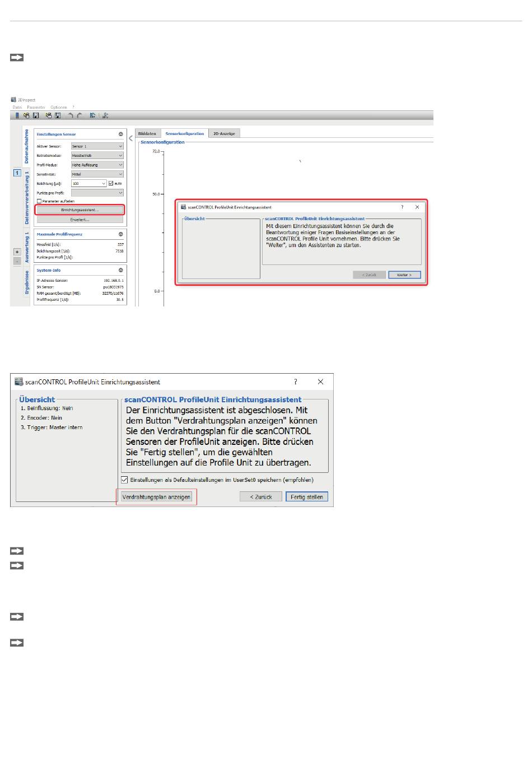This screenshot has width=532, height=767.
Task: Click the IP address value 192.168.0.1
Action: pyautogui.click(x=114, y=280)
